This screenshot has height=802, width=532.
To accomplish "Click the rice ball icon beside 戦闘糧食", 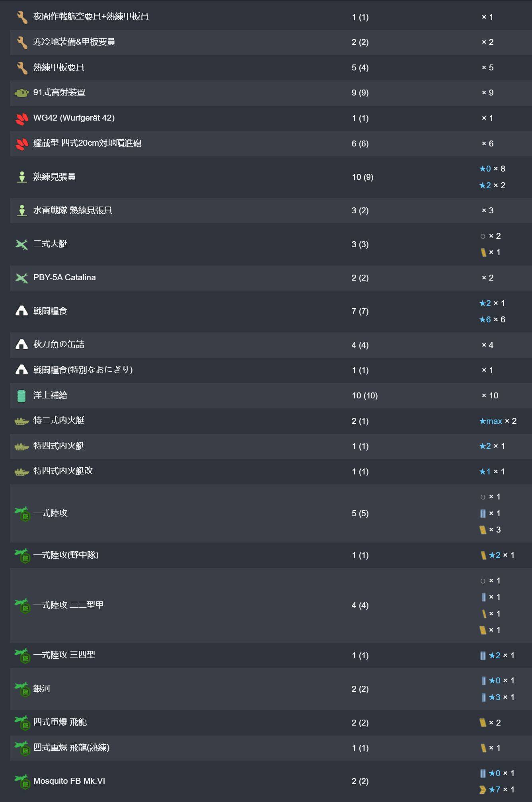I will coord(22,311).
